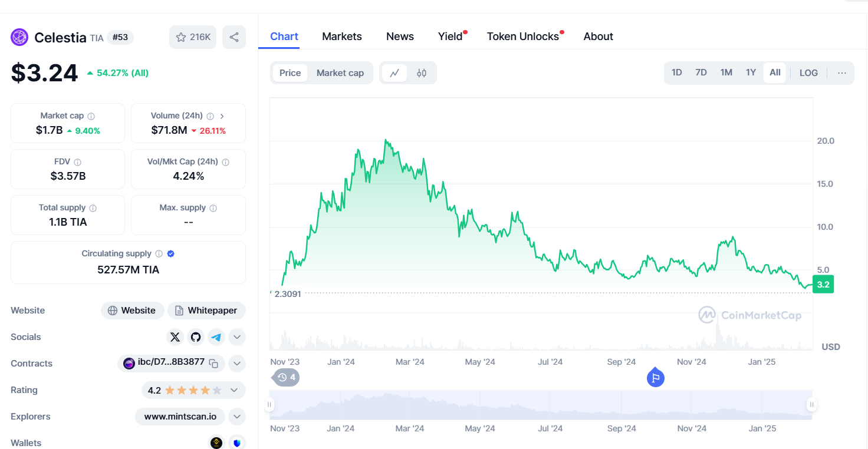Grab the right handle of range selector
This screenshot has width=868, height=449.
[812, 404]
